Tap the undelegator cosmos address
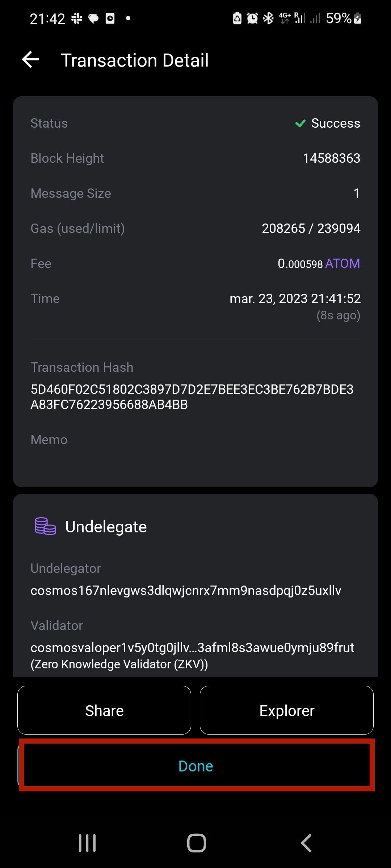The height and width of the screenshot is (868, 391). click(x=186, y=590)
